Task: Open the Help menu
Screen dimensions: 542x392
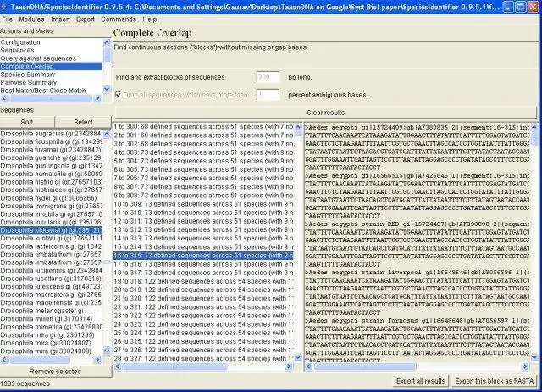Action: click(x=150, y=19)
